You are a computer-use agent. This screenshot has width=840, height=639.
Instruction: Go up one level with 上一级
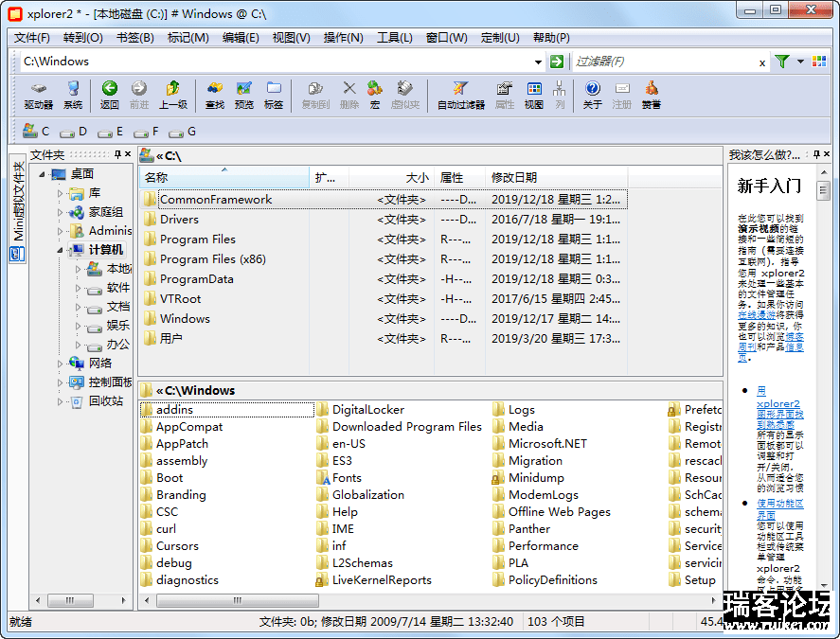173,95
